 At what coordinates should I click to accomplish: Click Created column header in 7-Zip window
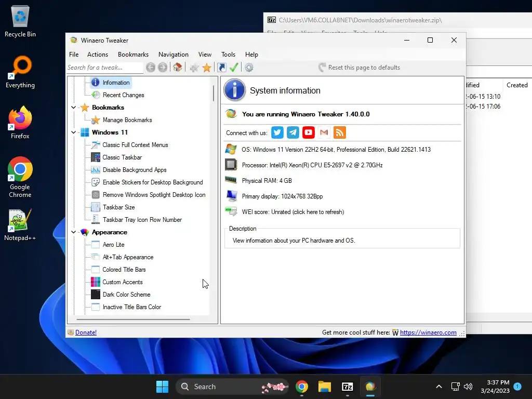coord(517,85)
